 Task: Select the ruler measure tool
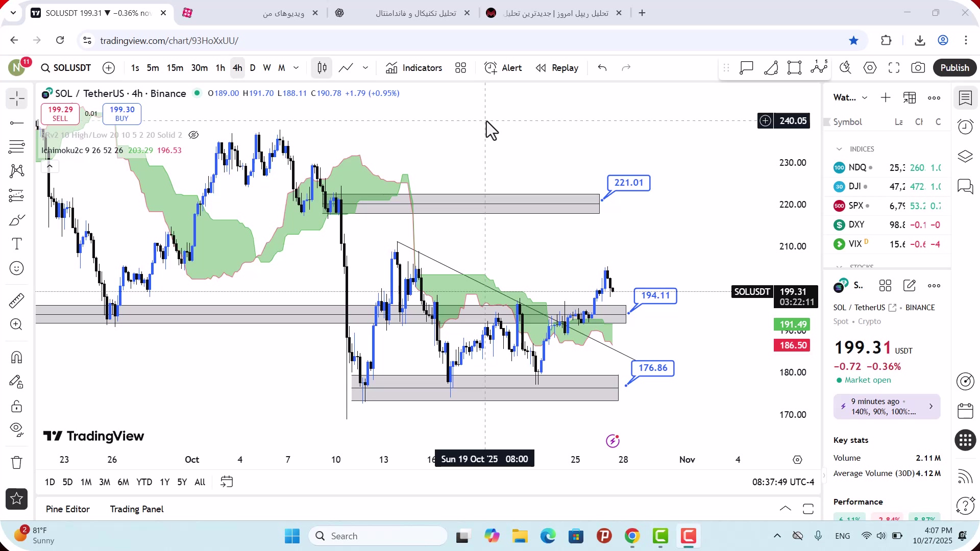click(x=17, y=300)
